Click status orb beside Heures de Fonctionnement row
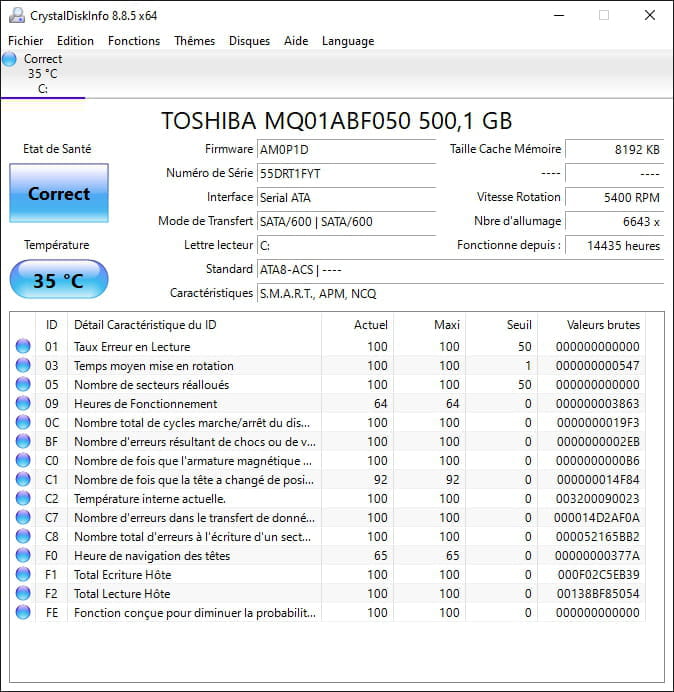The image size is (674, 692). click(23, 404)
